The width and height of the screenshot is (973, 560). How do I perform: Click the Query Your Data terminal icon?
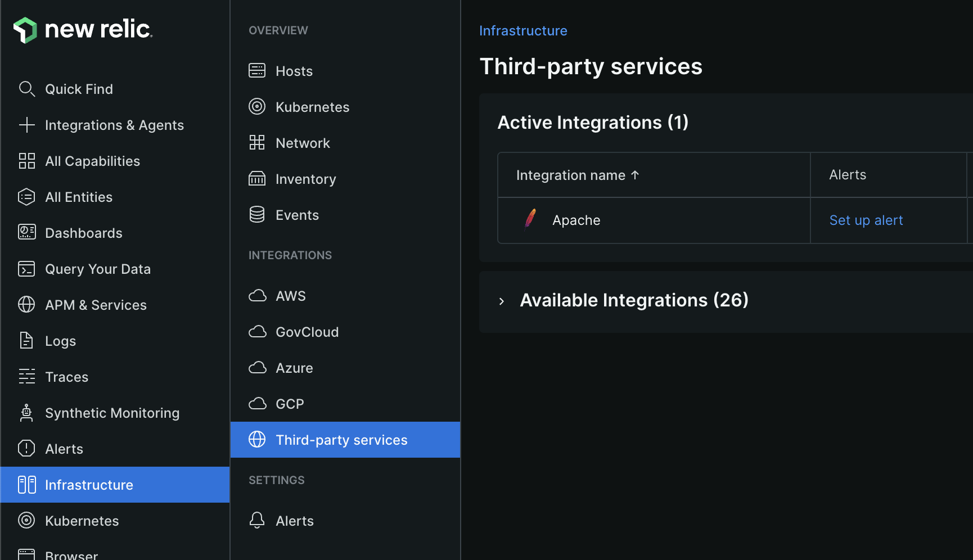click(x=26, y=269)
